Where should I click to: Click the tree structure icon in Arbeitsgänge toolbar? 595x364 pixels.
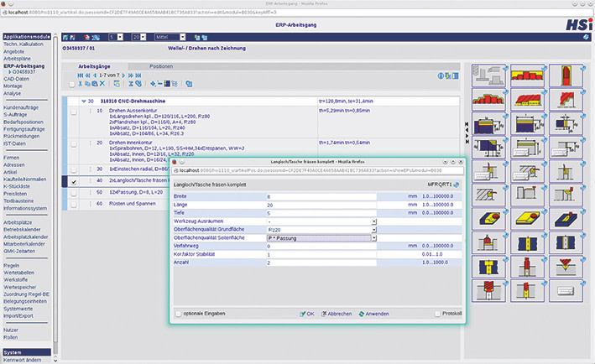[x=175, y=83]
